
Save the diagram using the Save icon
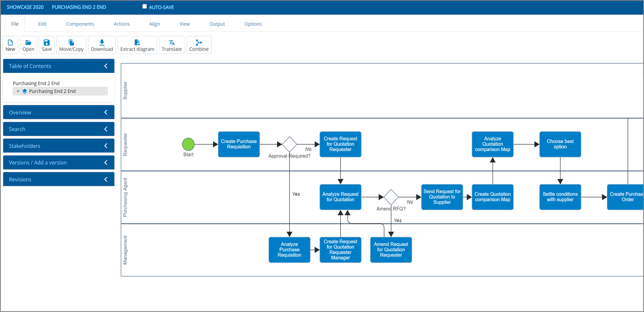tap(46, 45)
